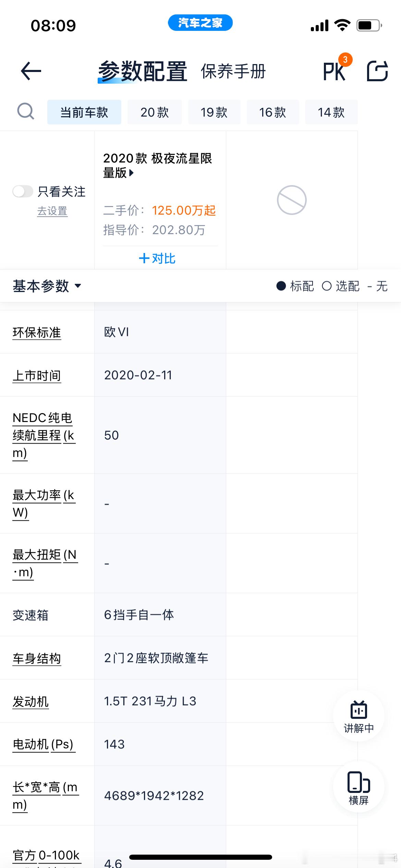Open the PK comparison list with badge

click(337, 68)
